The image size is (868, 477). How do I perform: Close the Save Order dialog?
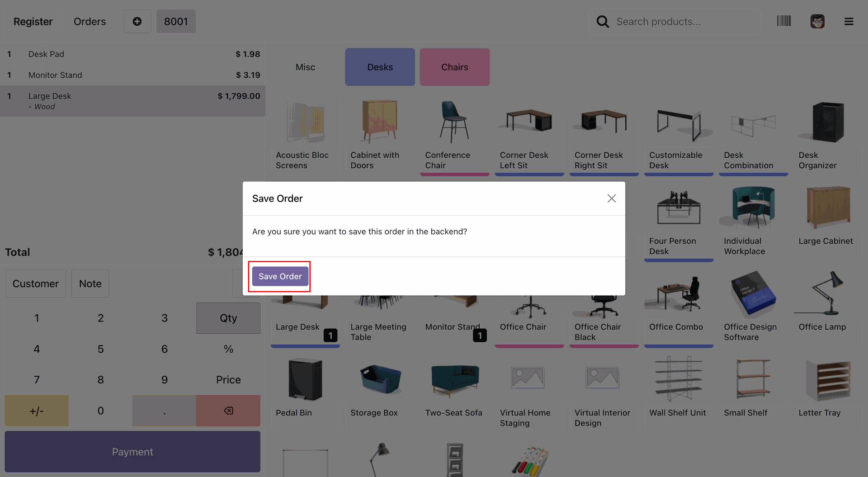pyautogui.click(x=611, y=198)
